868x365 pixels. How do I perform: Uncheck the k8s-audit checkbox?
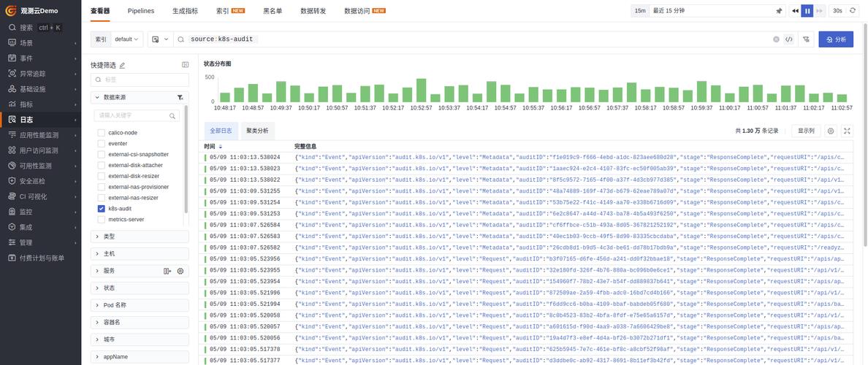(102, 209)
